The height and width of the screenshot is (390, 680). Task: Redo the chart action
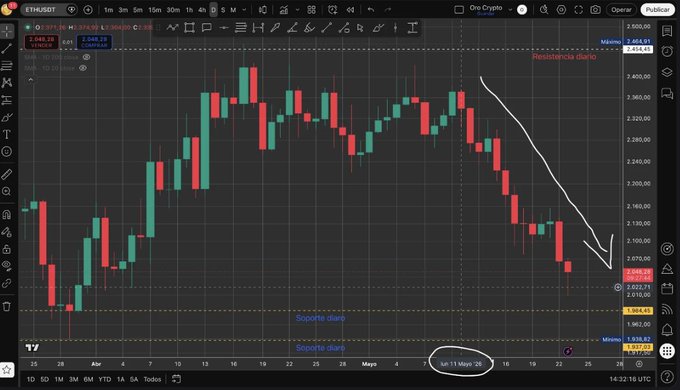pyautogui.click(x=388, y=10)
